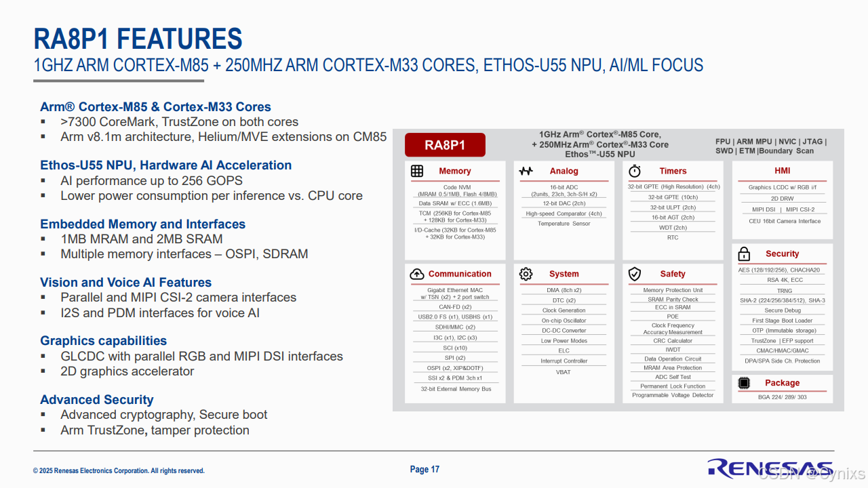Click the HMI block heading
Viewport: 868px width, 488px height.
(783, 171)
